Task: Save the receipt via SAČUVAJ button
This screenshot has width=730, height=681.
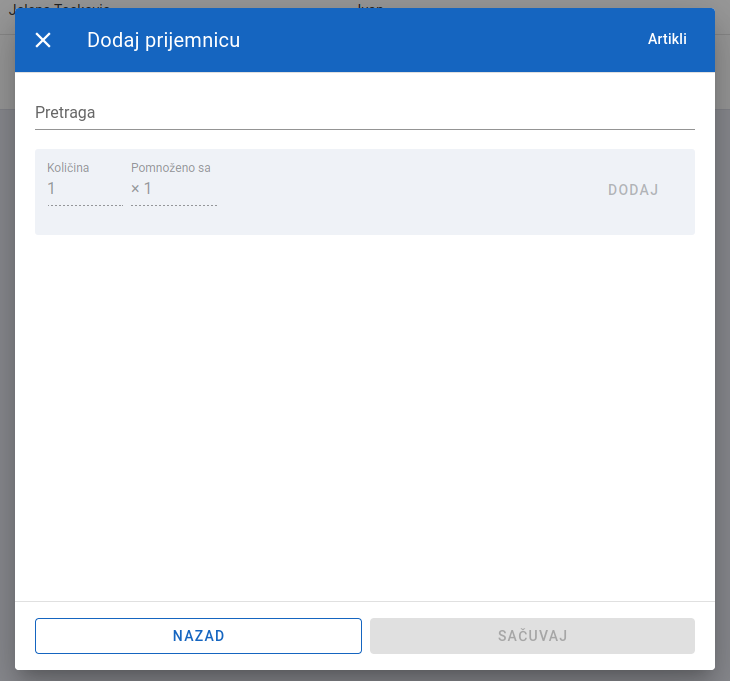Action: tap(532, 635)
